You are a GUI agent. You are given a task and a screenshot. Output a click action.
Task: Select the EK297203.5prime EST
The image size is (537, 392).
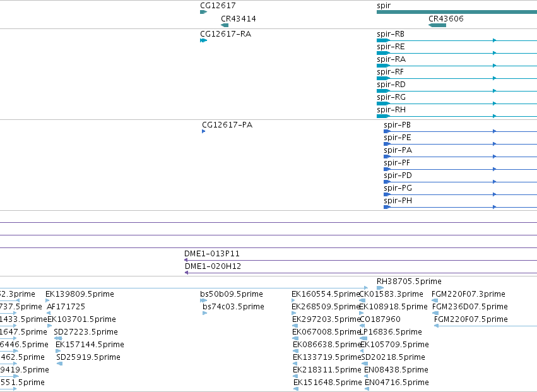tap(295, 326)
